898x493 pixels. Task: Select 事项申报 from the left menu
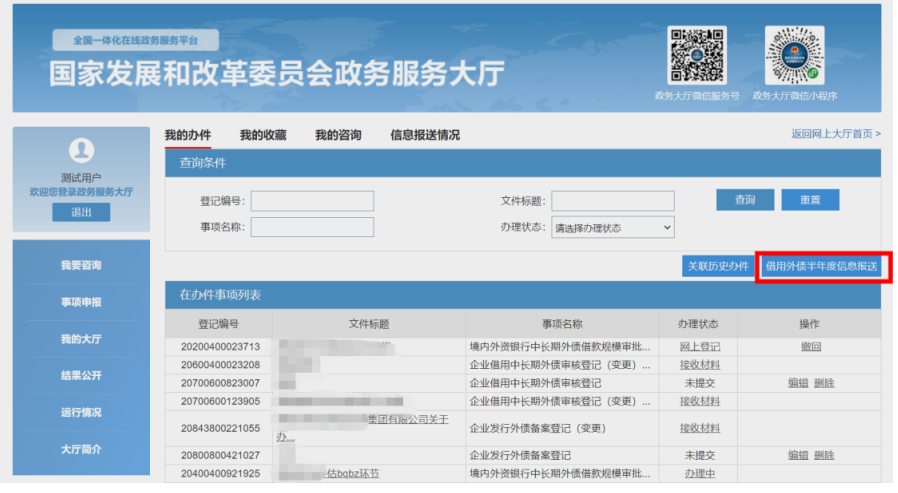(x=81, y=302)
